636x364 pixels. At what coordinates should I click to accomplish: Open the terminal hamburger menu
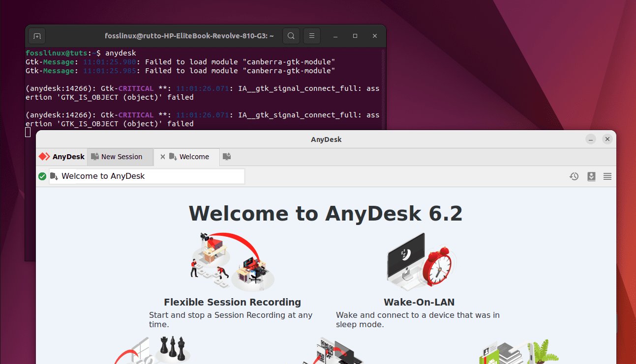312,36
